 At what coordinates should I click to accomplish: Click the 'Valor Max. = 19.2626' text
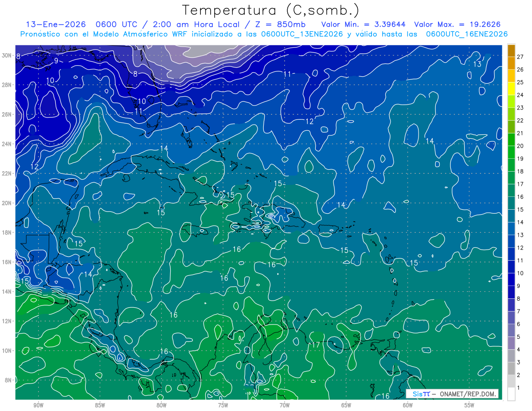[458, 24]
